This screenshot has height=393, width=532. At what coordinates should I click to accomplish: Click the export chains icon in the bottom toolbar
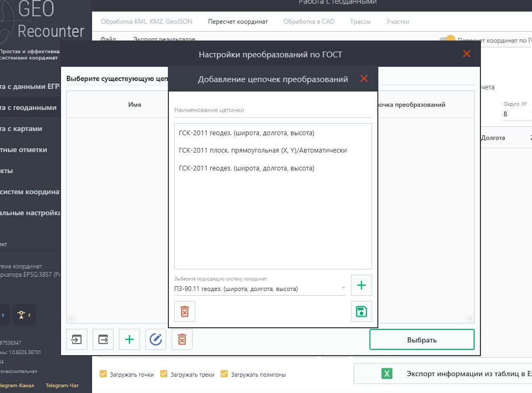pos(103,339)
